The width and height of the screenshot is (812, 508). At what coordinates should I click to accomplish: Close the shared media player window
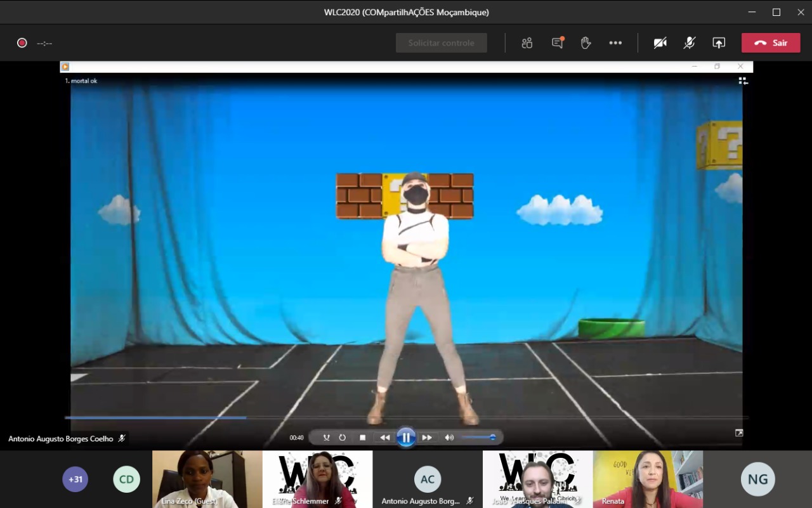point(740,67)
